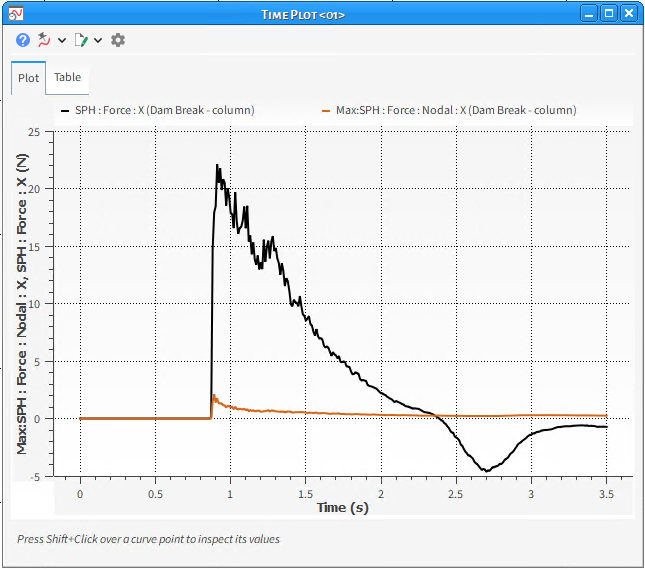Select the black curve's peak near 22 N
The width and height of the screenshot is (645, 569).
coord(217,165)
